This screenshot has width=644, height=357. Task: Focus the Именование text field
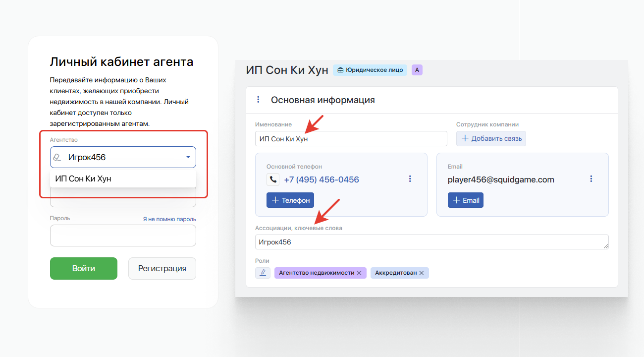(351, 139)
